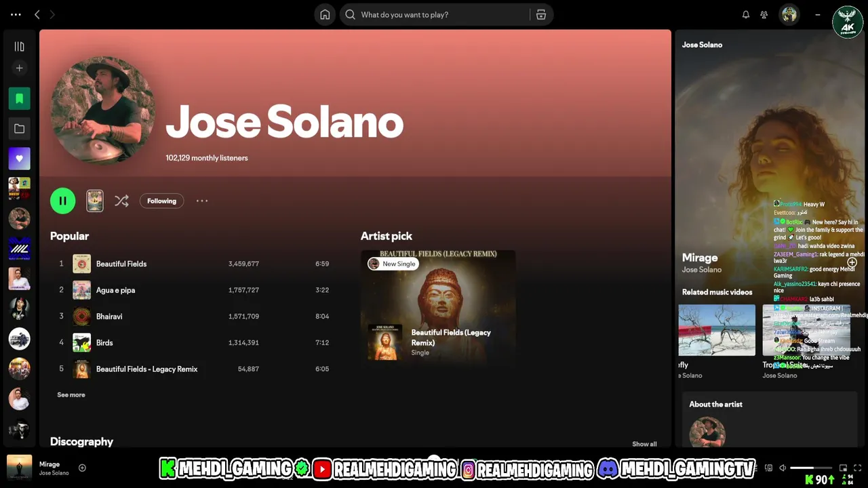Click the Bhairavi track cover art
The width and height of the screenshot is (868, 488).
(x=81, y=317)
